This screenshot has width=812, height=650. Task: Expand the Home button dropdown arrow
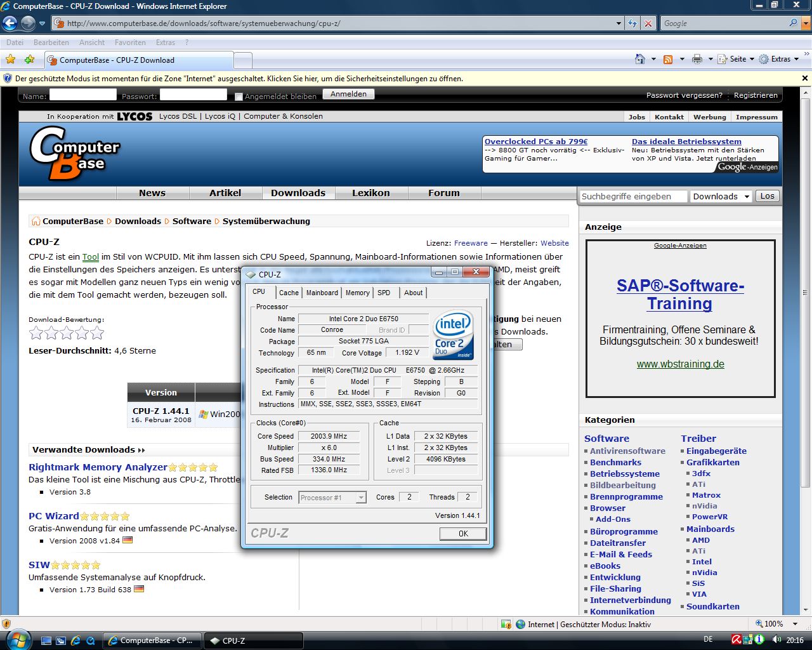pyautogui.click(x=653, y=59)
